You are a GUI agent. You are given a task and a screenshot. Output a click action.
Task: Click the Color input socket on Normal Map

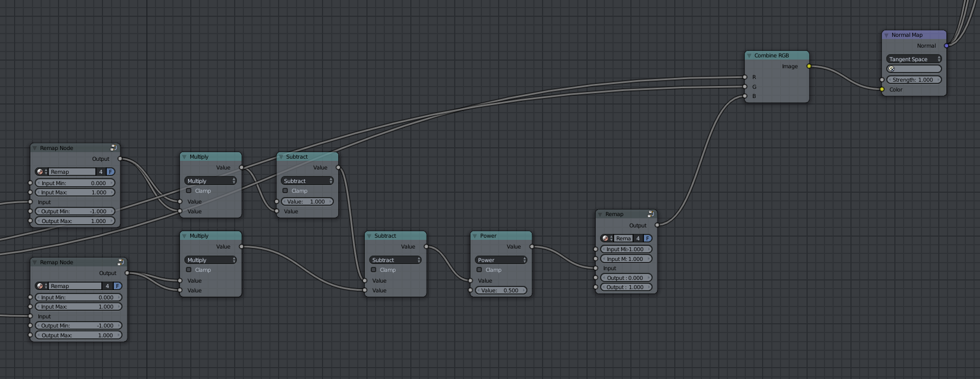pyautogui.click(x=882, y=89)
